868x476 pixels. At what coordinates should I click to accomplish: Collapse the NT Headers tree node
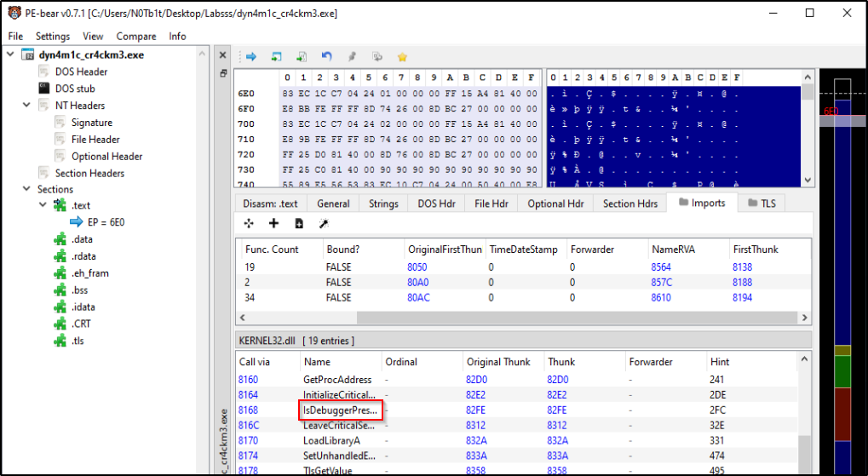pos(26,106)
